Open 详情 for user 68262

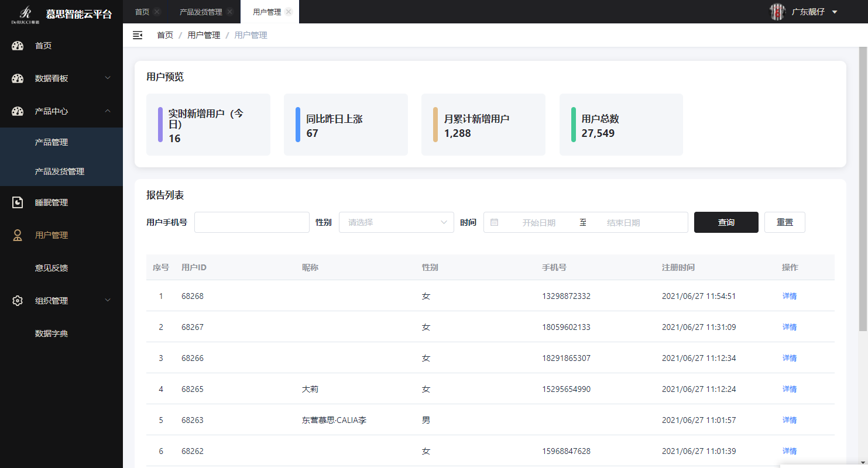pyautogui.click(x=790, y=451)
